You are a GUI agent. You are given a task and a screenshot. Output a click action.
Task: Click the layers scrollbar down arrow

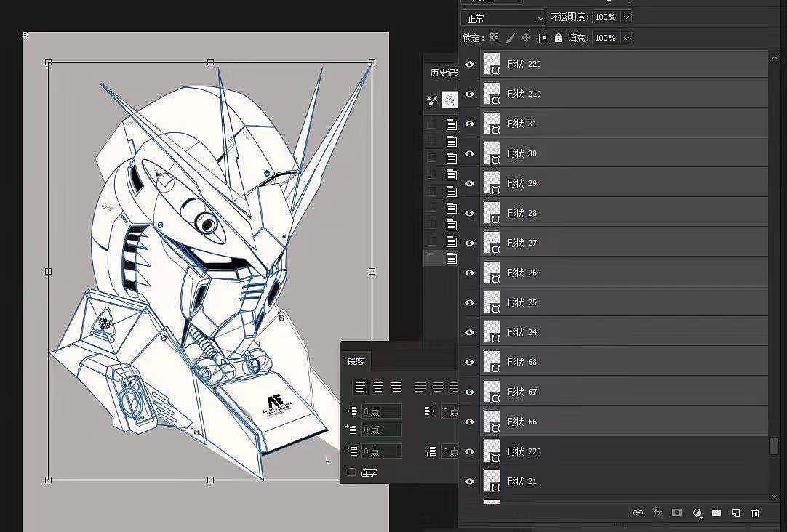tap(775, 496)
